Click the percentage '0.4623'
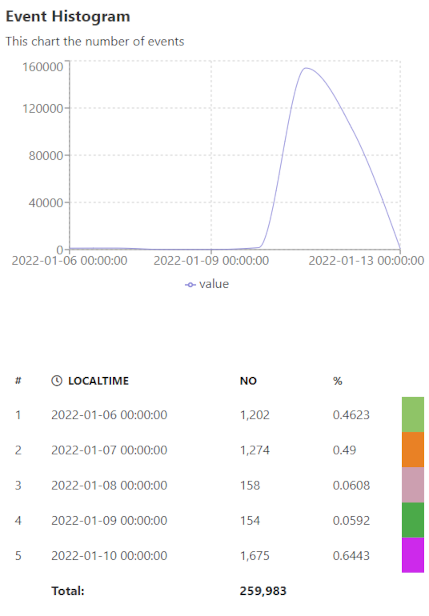This screenshot has height=616, width=429. 351,415
